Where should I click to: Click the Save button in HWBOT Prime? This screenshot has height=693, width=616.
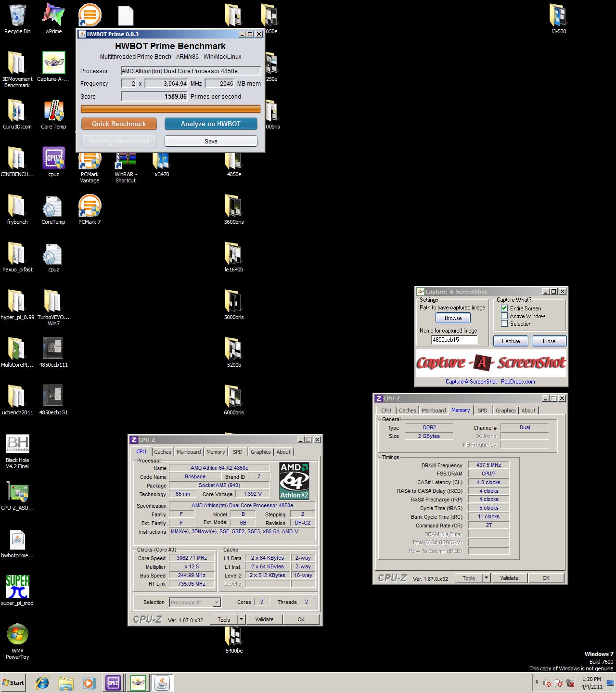coord(211,141)
